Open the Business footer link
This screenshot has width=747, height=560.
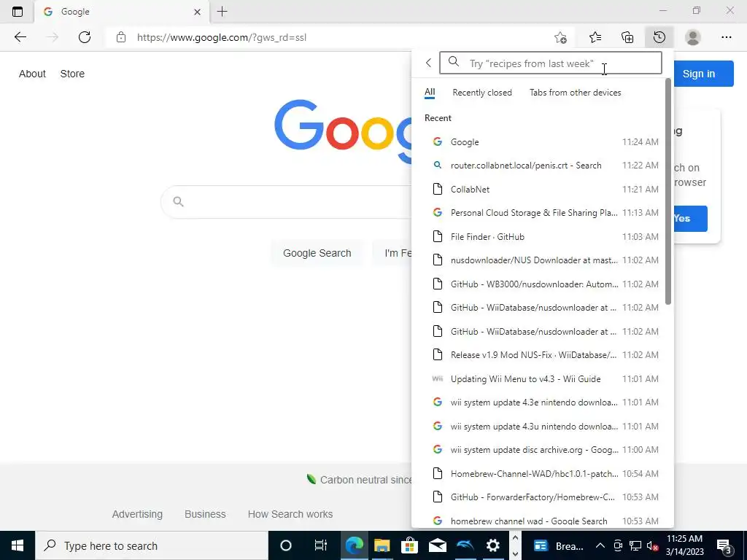pyautogui.click(x=205, y=514)
